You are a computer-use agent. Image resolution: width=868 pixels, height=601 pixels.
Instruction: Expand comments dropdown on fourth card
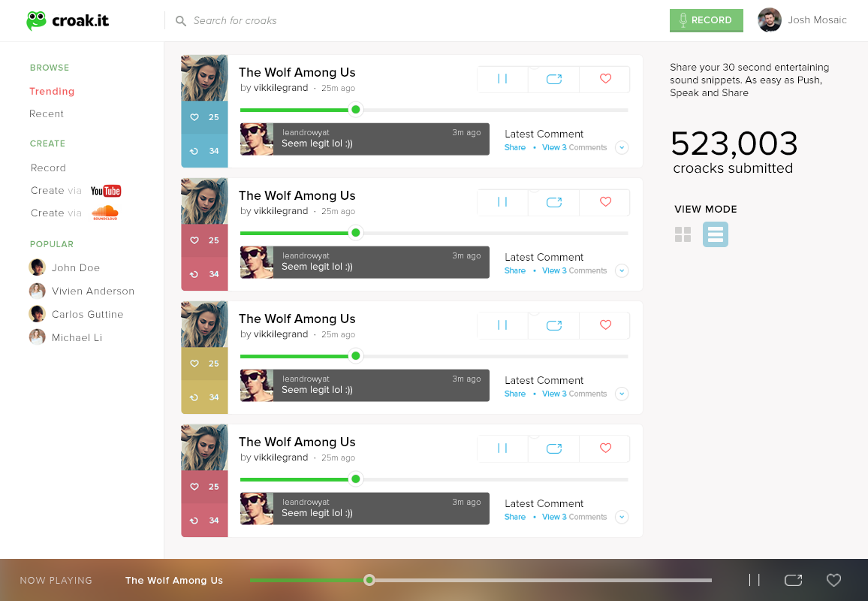click(x=622, y=518)
